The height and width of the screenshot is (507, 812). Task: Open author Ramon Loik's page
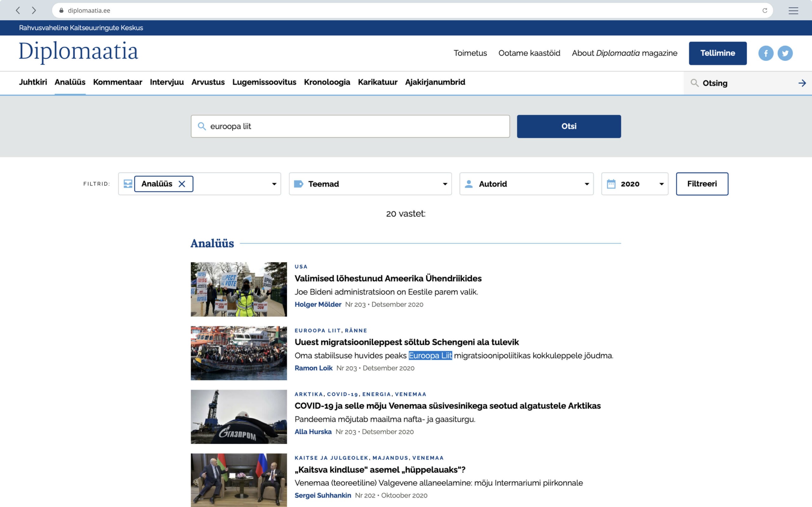point(314,368)
